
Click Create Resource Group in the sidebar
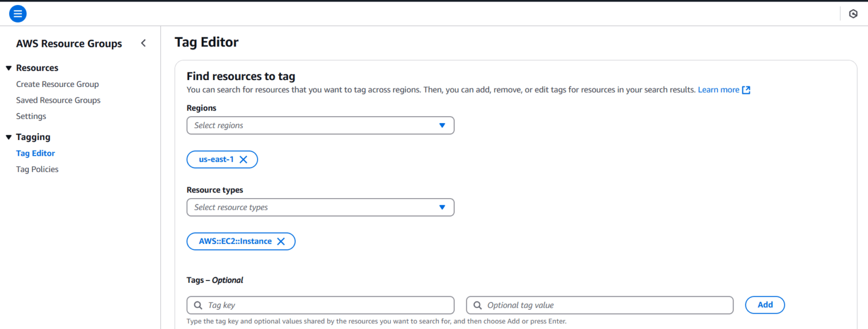pyautogui.click(x=57, y=84)
